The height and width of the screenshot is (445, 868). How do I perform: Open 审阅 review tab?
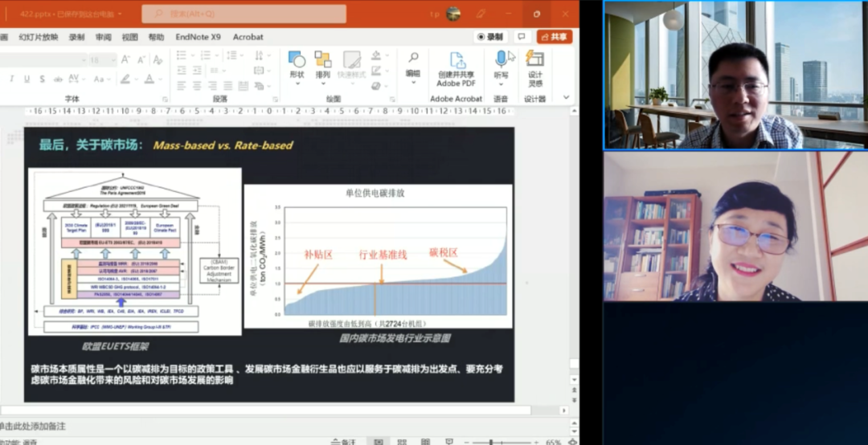point(104,37)
